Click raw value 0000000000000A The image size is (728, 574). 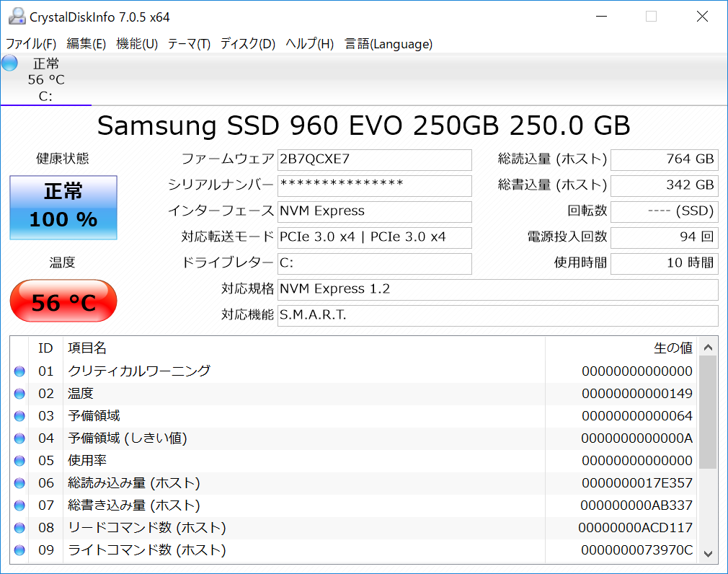637,438
